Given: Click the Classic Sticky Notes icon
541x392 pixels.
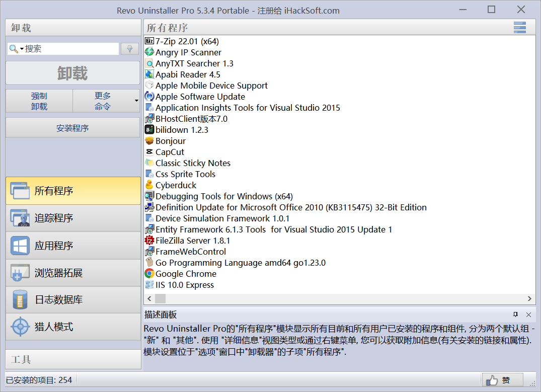Looking at the screenshot, I should point(149,163).
